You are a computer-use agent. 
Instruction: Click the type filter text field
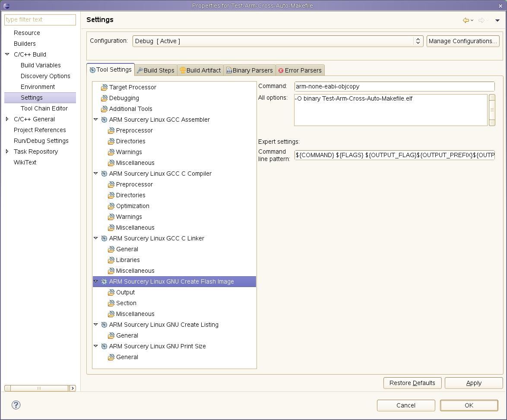[x=40, y=20]
